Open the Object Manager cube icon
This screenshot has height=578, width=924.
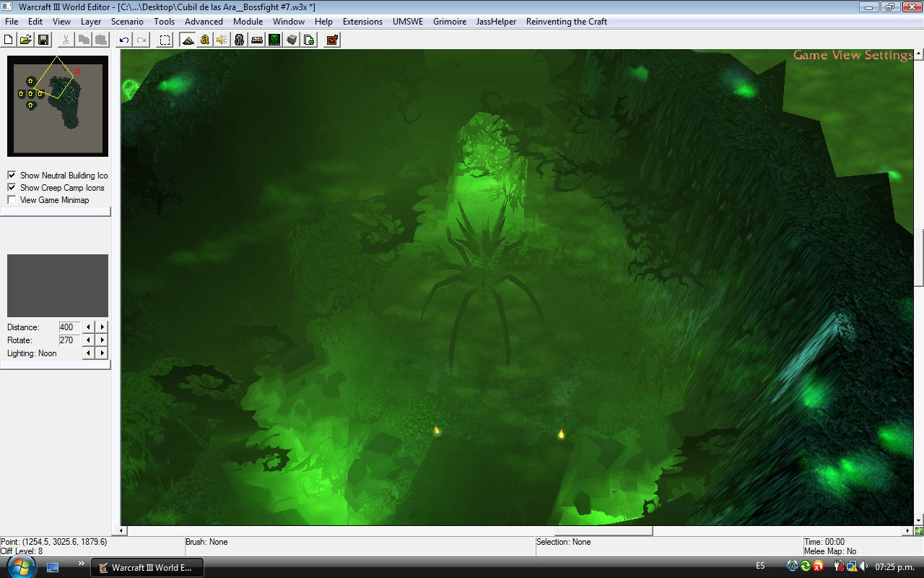pos(292,40)
